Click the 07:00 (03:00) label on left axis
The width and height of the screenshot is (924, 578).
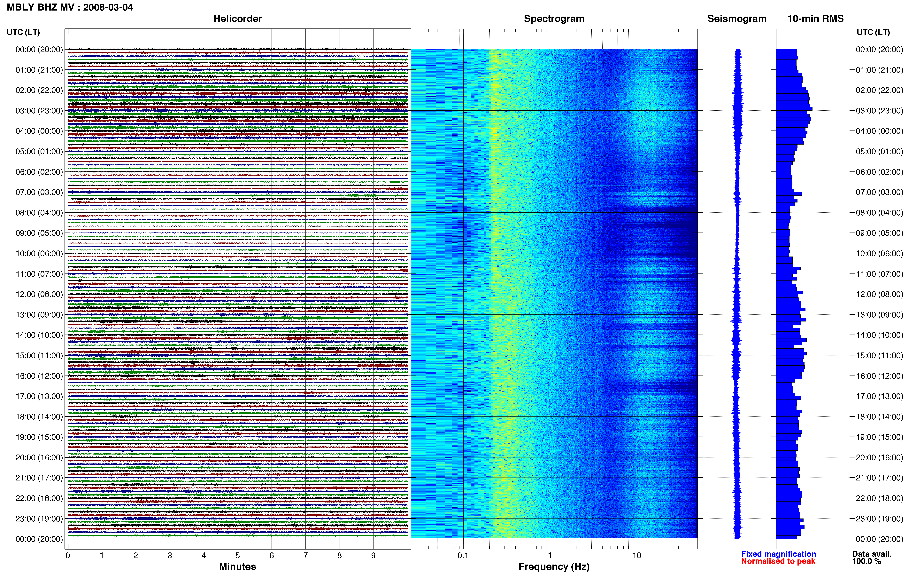(39, 192)
